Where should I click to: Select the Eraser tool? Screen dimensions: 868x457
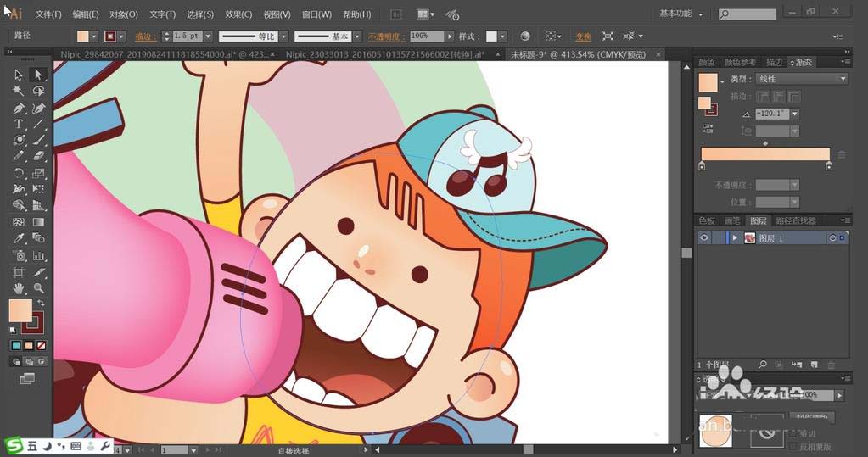tap(38, 157)
